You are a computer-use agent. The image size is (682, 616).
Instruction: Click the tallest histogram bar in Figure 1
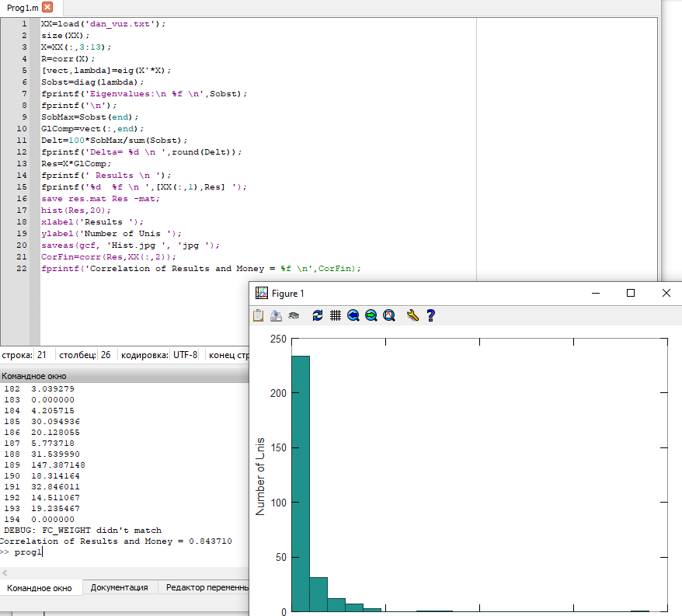tap(300, 482)
